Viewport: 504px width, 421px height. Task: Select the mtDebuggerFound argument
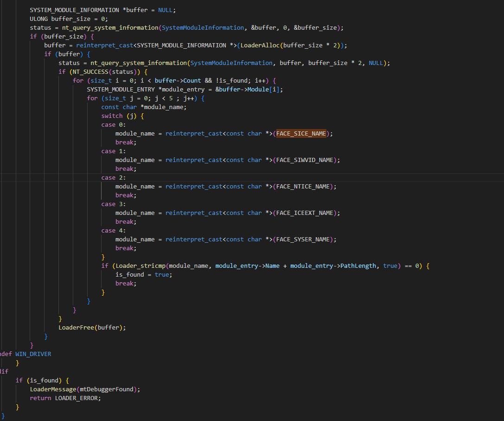click(x=106, y=389)
